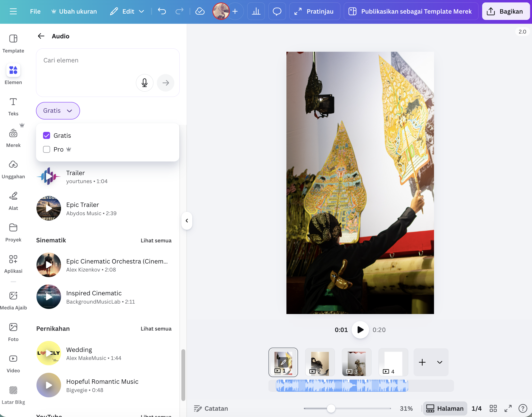Select page 1 thumbnail

(x=283, y=362)
